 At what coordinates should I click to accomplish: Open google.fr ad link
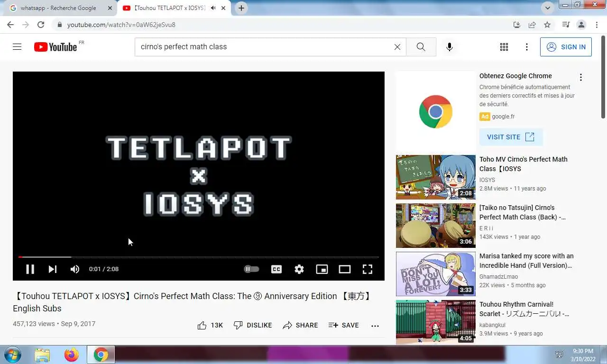click(503, 117)
